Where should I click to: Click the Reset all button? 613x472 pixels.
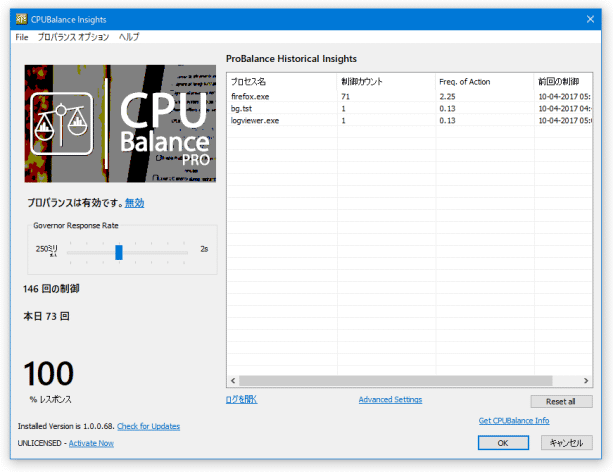click(561, 402)
